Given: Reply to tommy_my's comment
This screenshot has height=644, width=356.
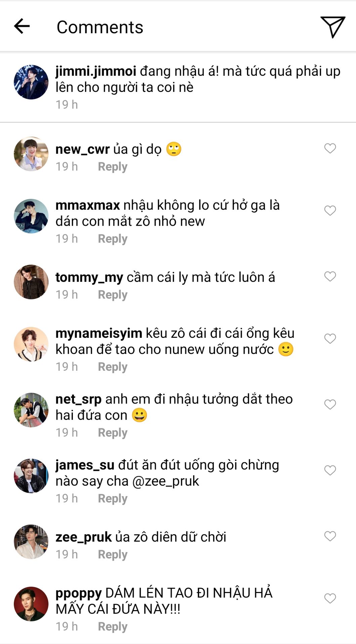Looking at the screenshot, I should click(x=113, y=295).
